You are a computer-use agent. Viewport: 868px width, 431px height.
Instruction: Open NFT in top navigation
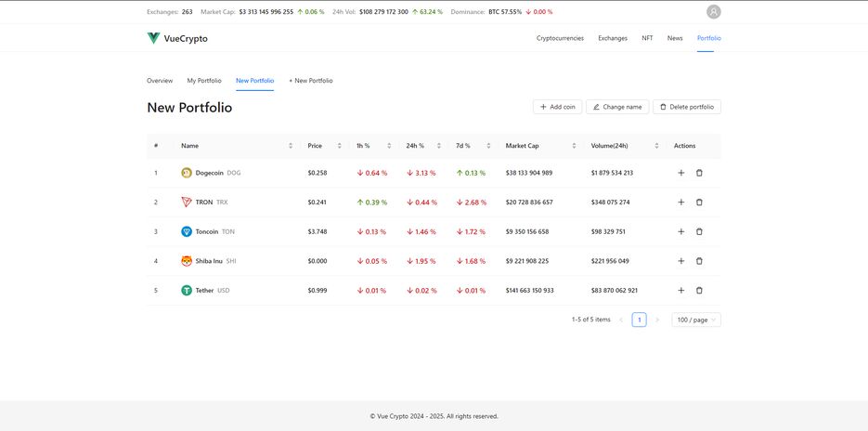(x=647, y=38)
